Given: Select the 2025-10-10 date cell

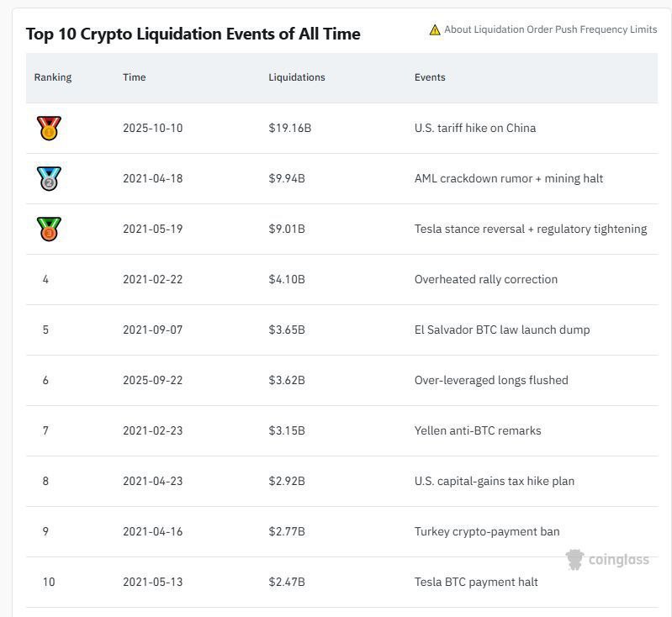Looking at the screenshot, I should point(152,129).
